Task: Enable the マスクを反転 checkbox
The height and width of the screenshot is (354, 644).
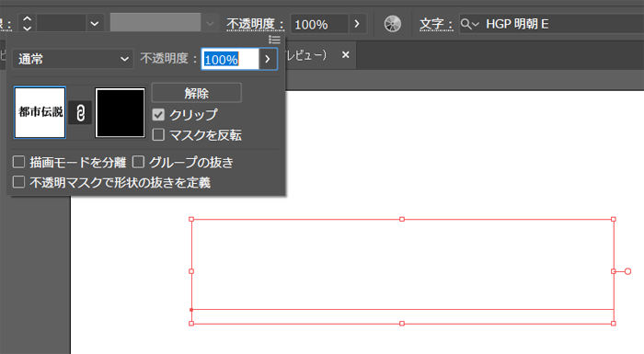Action: (158, 134)
